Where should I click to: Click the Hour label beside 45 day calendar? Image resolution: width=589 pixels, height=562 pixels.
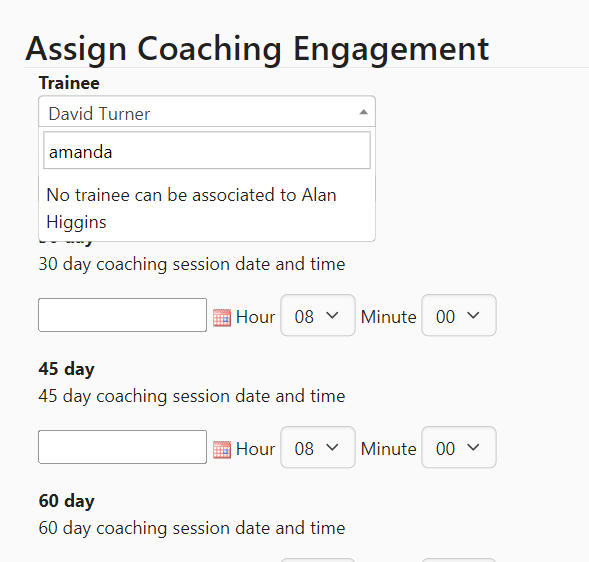pyautogui.click(x=255, y=449)
